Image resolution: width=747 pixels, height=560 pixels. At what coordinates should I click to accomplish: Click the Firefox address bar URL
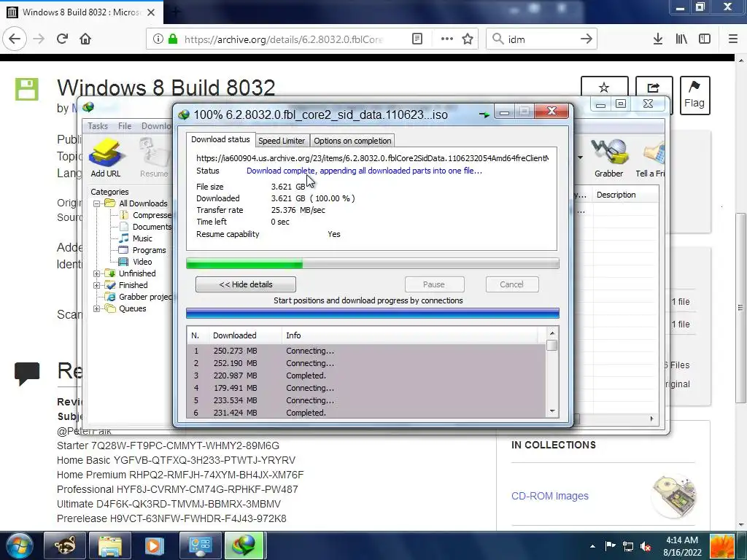pyautogui.click(x=284, y=39)
